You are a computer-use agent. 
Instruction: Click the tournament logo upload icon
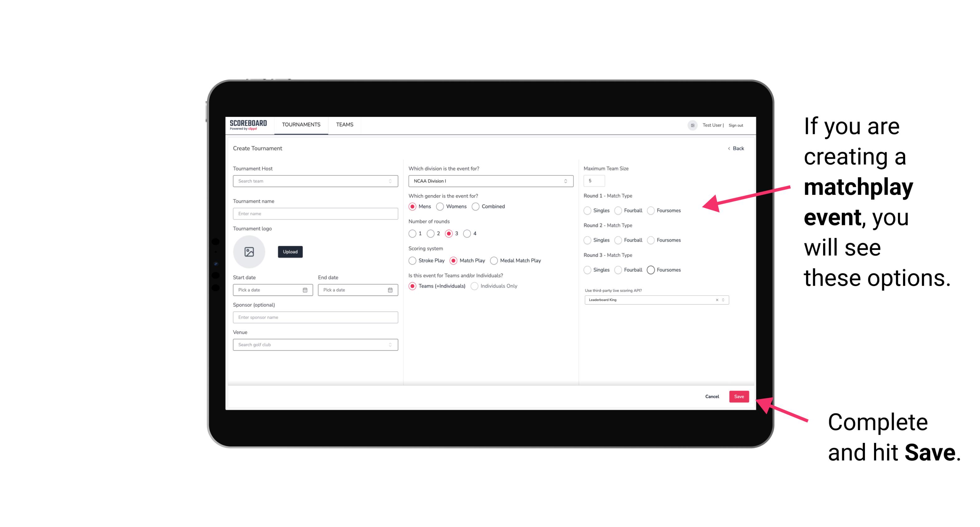pyautogui.click(x=250, y=252)
